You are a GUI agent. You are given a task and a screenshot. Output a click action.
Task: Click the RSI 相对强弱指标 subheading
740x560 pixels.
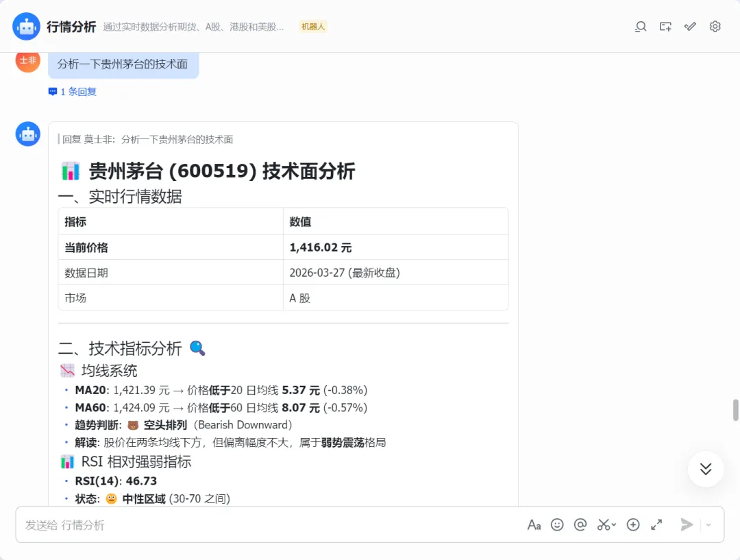click(126, 462)
